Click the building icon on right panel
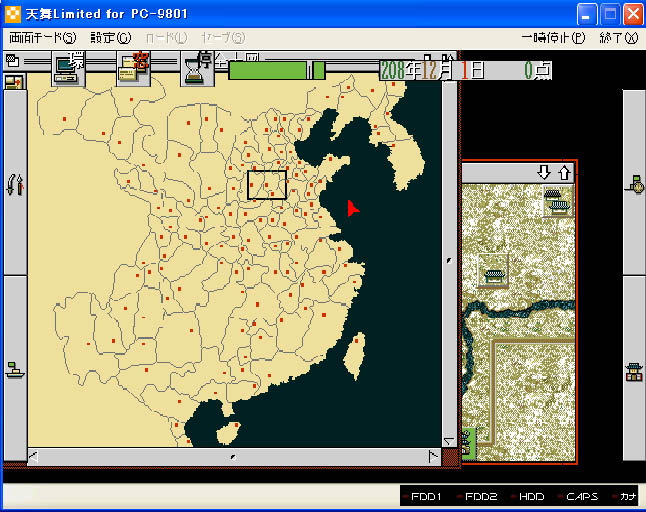The image size is (646, 512). click(634, 372)
